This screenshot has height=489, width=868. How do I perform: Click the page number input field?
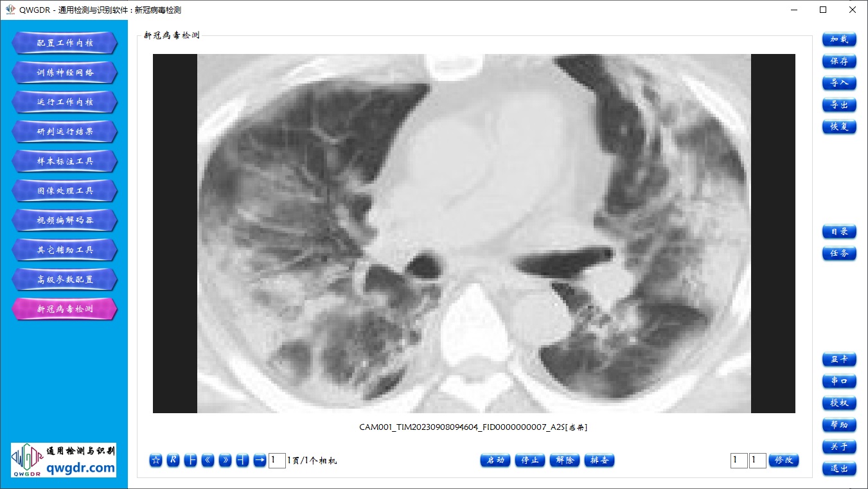(x=277, y=460)
